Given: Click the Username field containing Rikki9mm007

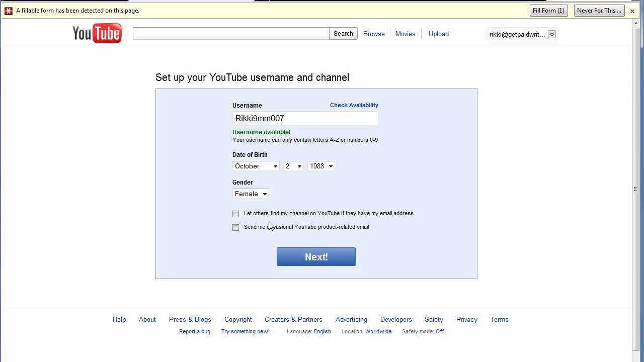Looking at the screenshot, I should [x=305, y=118].
